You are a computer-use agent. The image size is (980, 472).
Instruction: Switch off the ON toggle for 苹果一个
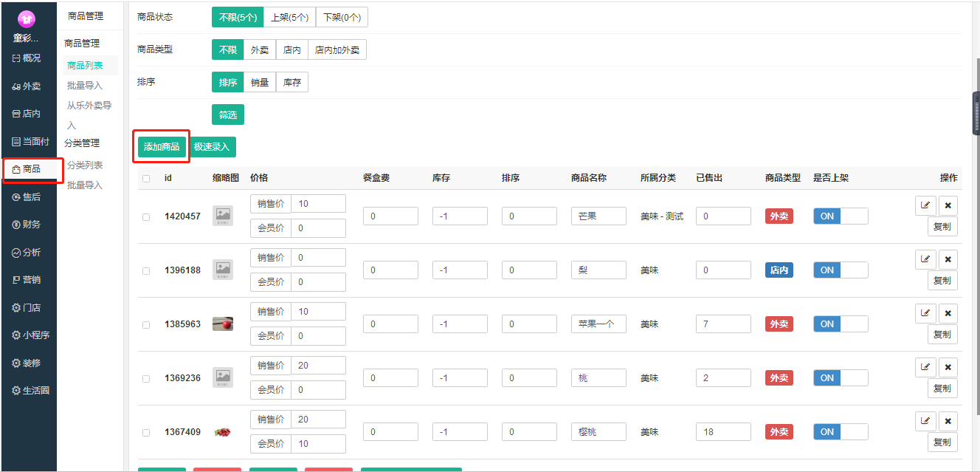841,324
